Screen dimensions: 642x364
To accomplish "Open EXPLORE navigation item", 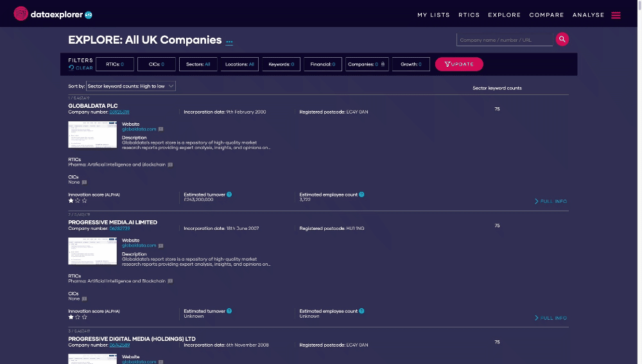I will coord(504,15).
